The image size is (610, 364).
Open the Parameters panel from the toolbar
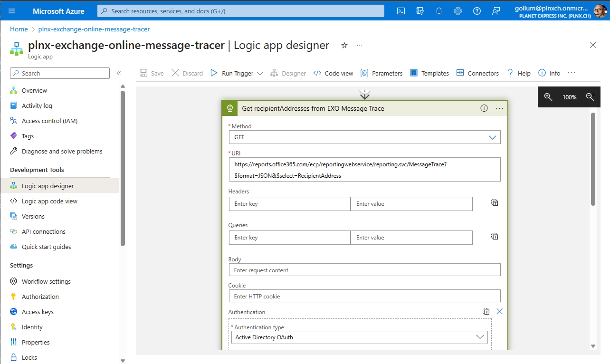coord(381,73)
